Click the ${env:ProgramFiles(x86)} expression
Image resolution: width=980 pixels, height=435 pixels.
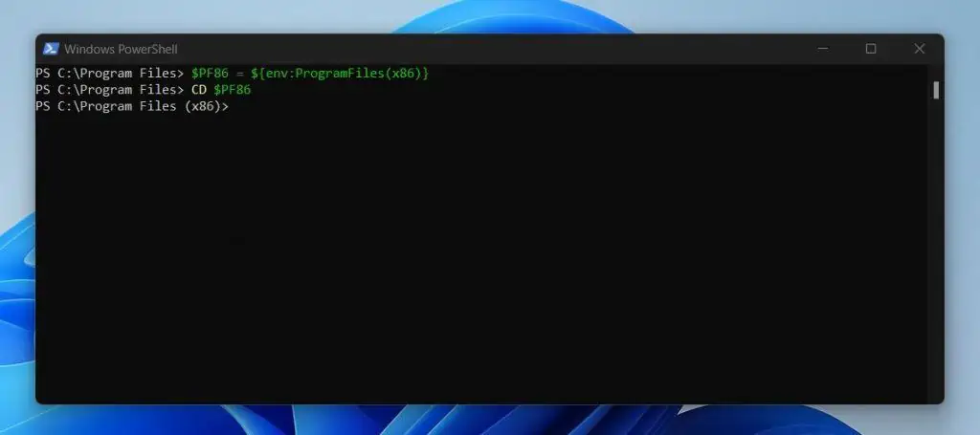tap(340, 74)
